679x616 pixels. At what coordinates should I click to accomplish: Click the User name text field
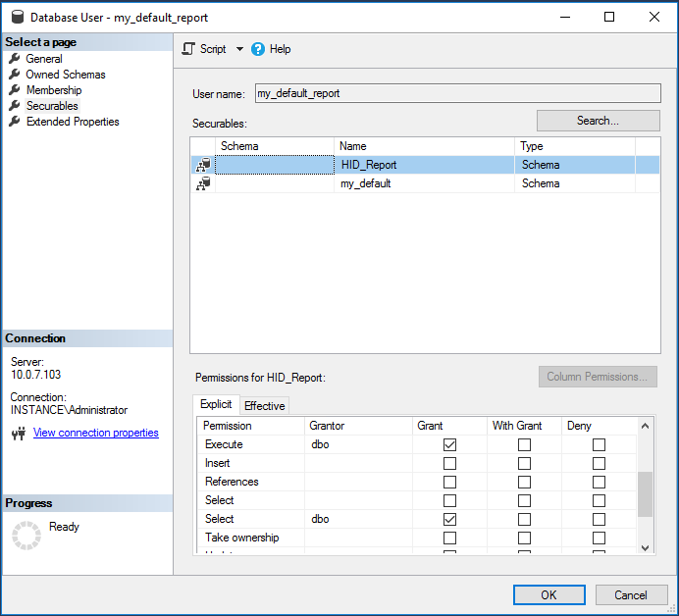(x=457, y=94)
